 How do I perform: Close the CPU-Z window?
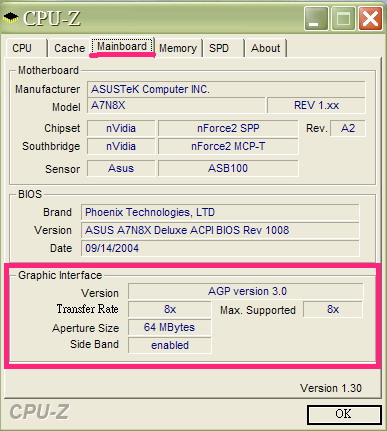[370, 19]
